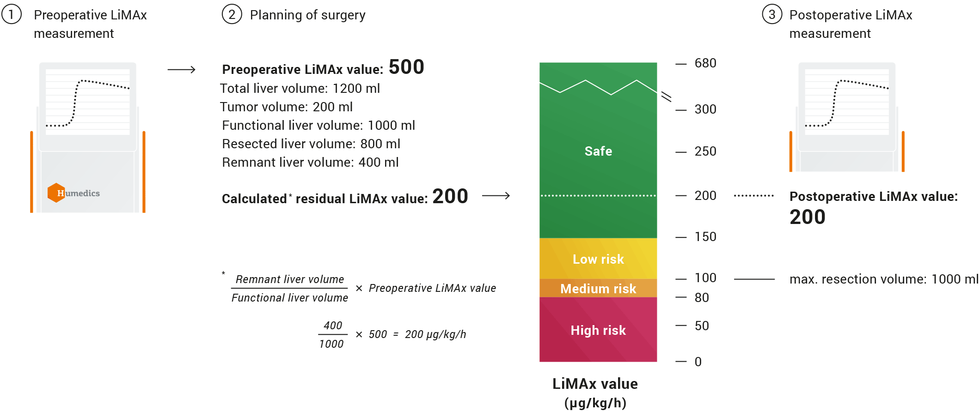
Task: Click the circled number 1 step icon
Action: pos(12,14)
